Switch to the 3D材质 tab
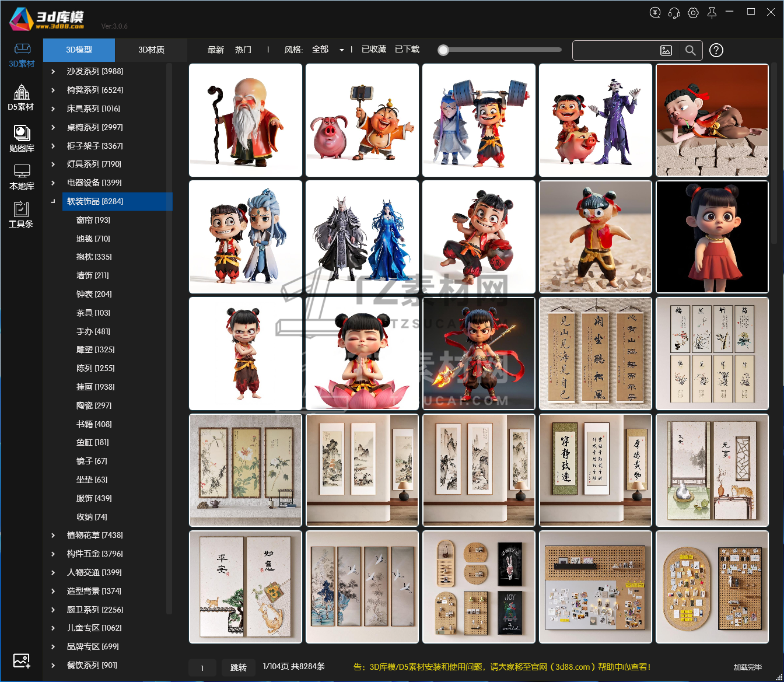784x682 pixels. coord(151,50)
